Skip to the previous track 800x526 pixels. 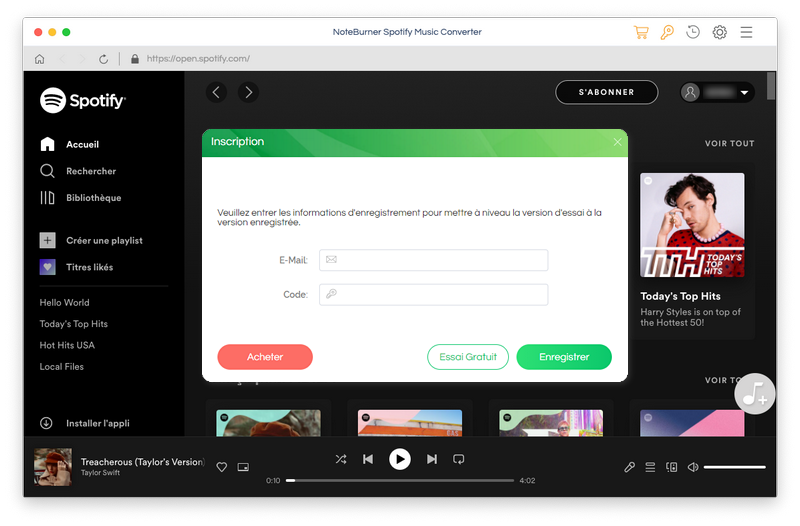coord(368,459)
